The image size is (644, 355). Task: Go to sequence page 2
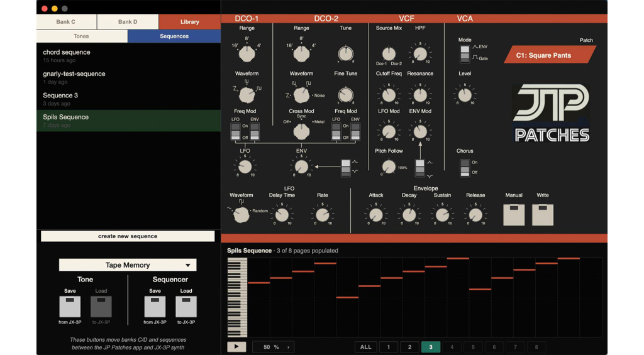point(409,347)
